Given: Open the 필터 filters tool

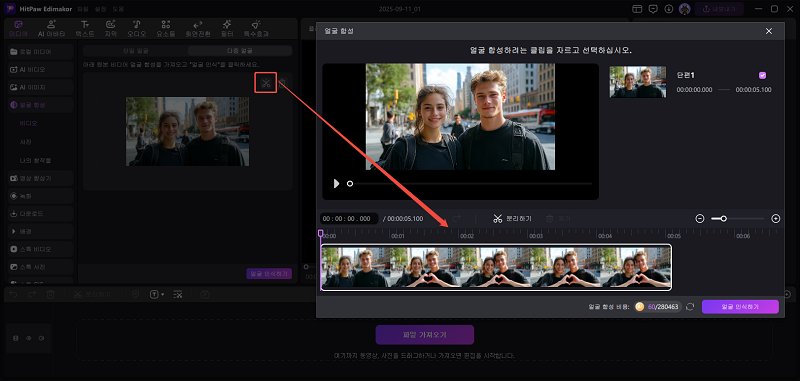Looking at the screenshot, I should click(227, 29).
